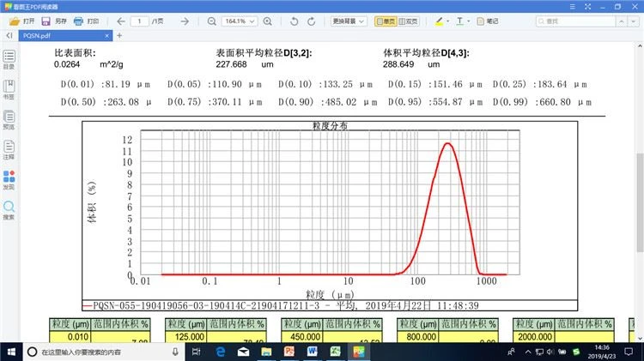Click the search input field in the toolbar
644x361 pixels.
coord(576,21)
